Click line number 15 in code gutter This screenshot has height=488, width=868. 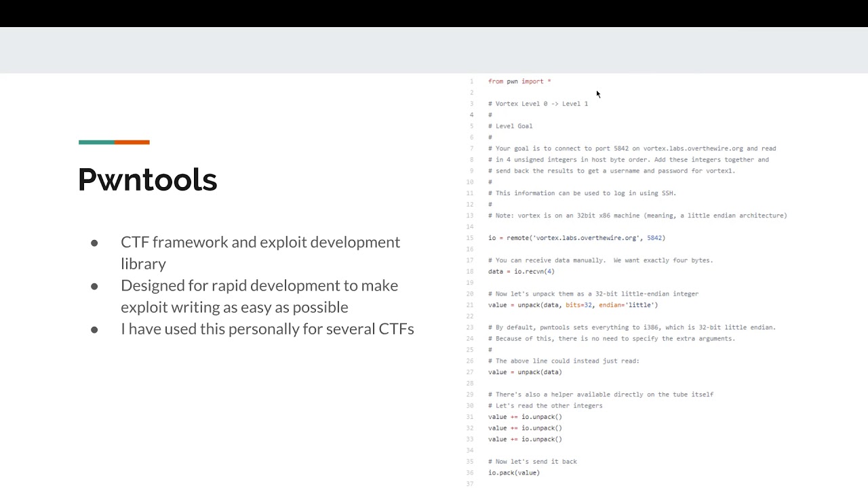tap(470, 238)
